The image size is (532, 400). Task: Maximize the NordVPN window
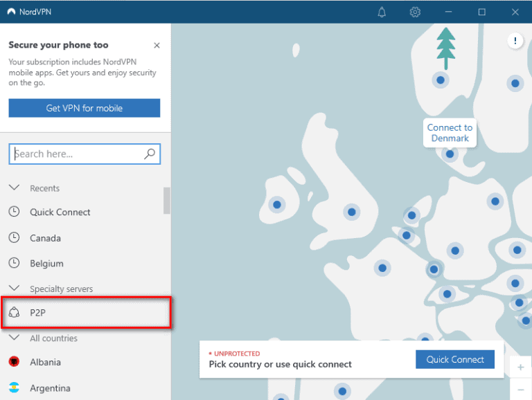tap(482, 12)
